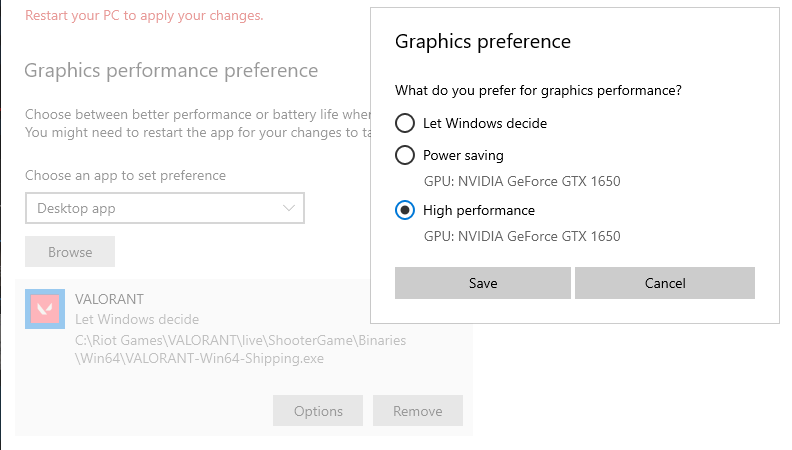Click the VALORANT app icon
The image size is (792, 450).
[x=45, y=309]
